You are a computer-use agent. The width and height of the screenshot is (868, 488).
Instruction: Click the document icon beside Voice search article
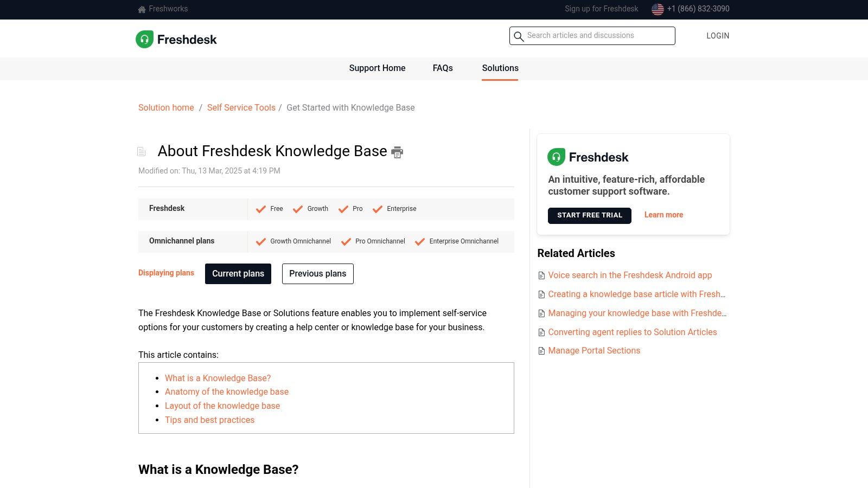(541, 275)
